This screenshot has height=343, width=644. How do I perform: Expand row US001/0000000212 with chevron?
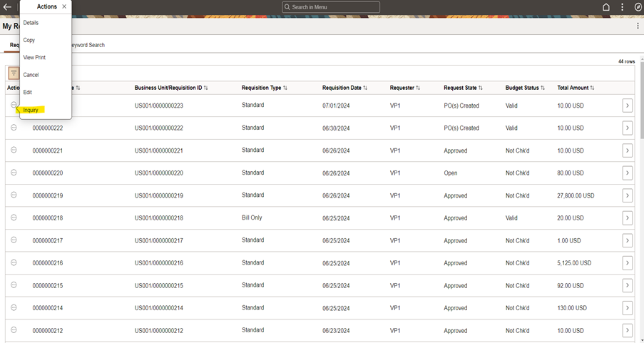[627, 330]
